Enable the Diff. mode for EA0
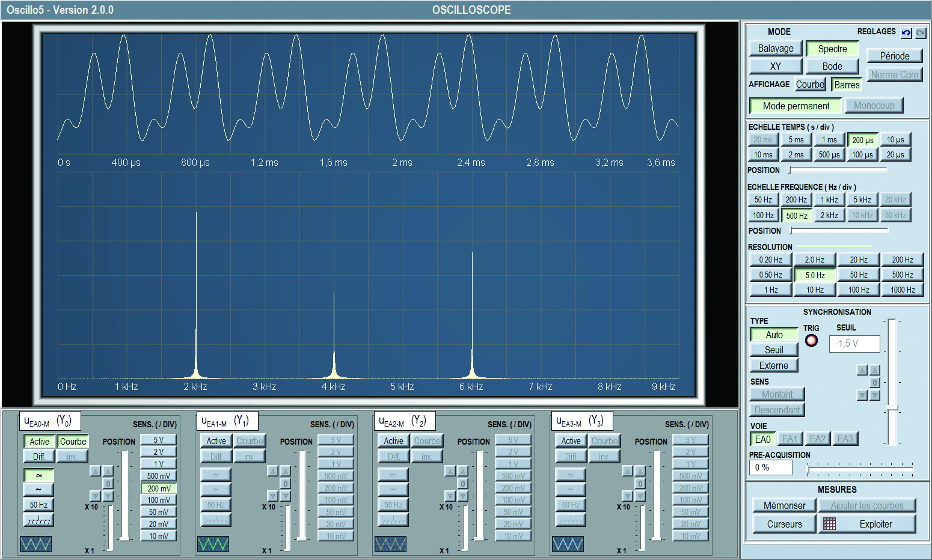This screenshot has width=932, height=560. (x=40, y=457)
